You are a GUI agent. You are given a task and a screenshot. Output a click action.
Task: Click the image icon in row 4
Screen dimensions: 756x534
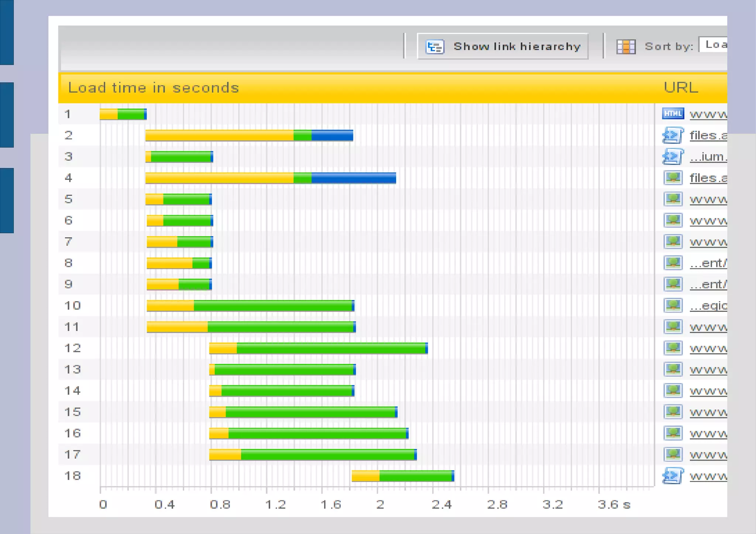[x=673, y=178]
